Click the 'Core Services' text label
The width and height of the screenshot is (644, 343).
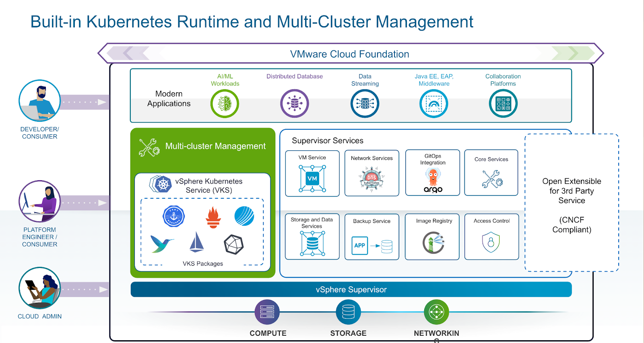491,159
